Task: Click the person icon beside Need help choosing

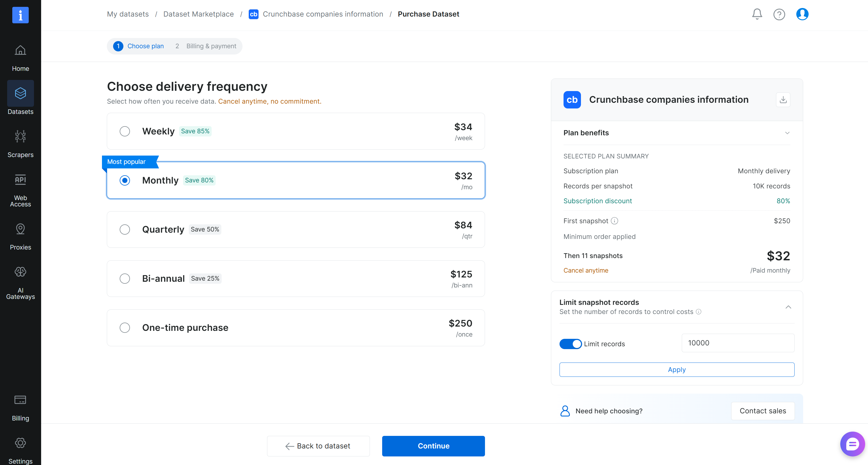Action: 565,411
